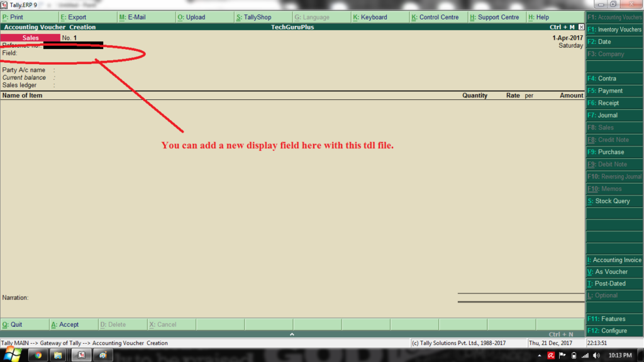Switch to Tally using its taskbar icon
The image size is (644, 362).
[80, 356]
